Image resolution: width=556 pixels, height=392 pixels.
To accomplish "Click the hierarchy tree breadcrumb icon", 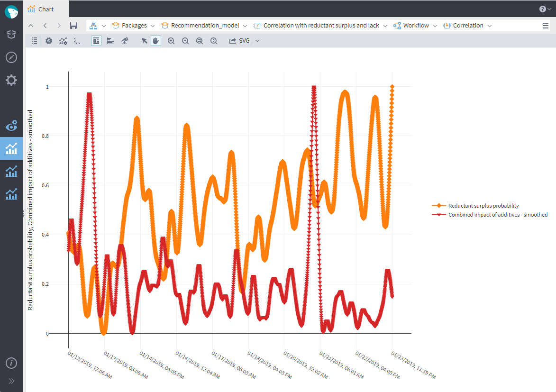I will coord(93,26).
